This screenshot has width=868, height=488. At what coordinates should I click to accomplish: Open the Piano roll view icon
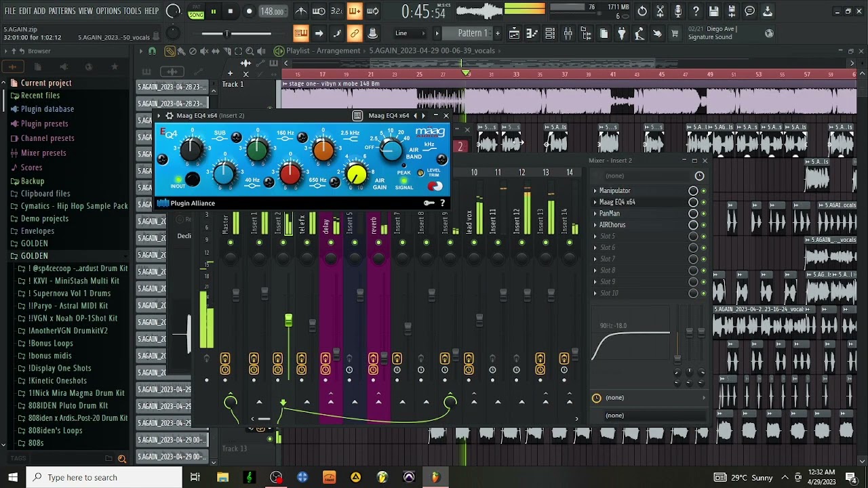point(532,33)
